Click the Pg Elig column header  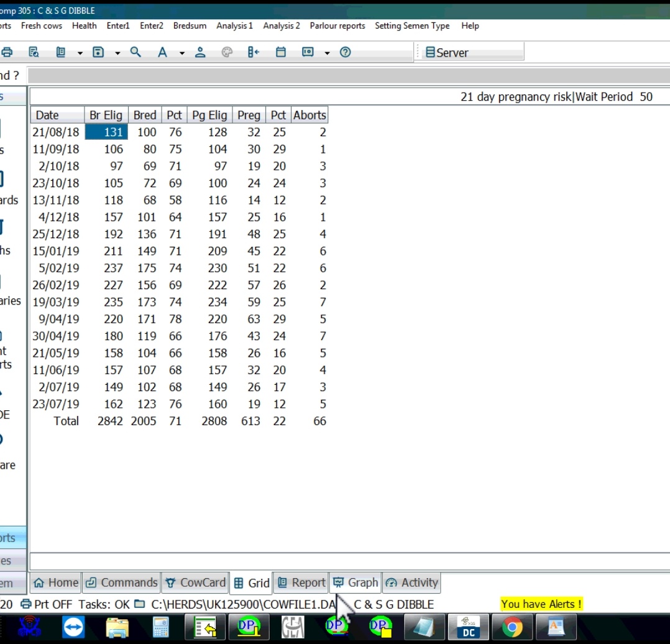[x=209, y=115]
